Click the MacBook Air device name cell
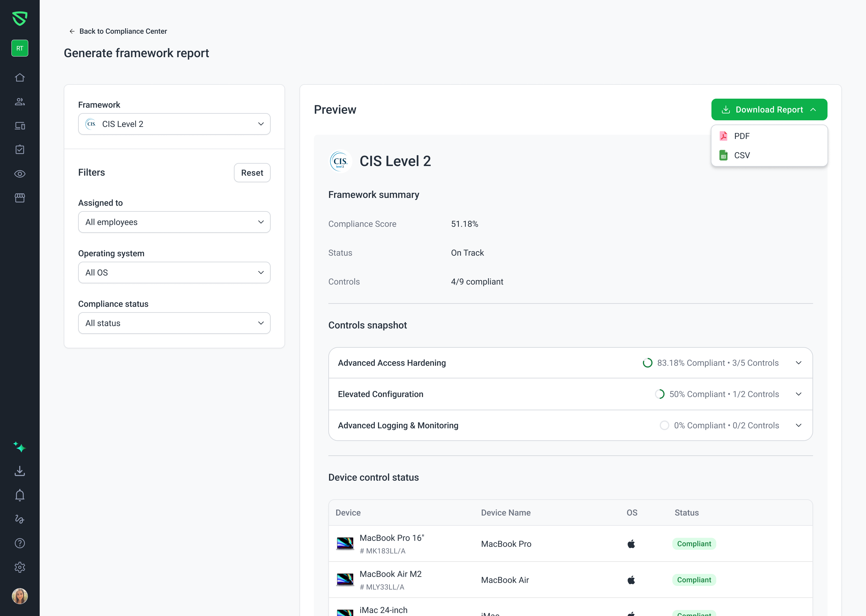This screenshot has height=616, width=866. click(505, 580)
